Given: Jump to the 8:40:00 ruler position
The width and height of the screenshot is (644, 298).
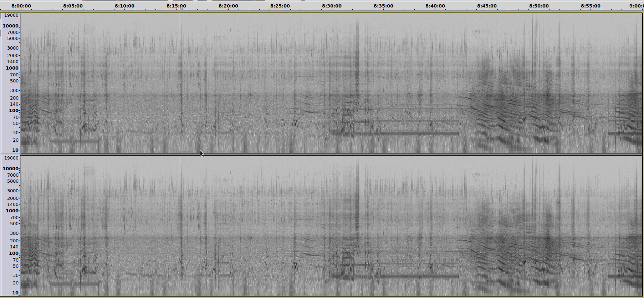Looking at the screenshot, I should [x=435, y=6].
